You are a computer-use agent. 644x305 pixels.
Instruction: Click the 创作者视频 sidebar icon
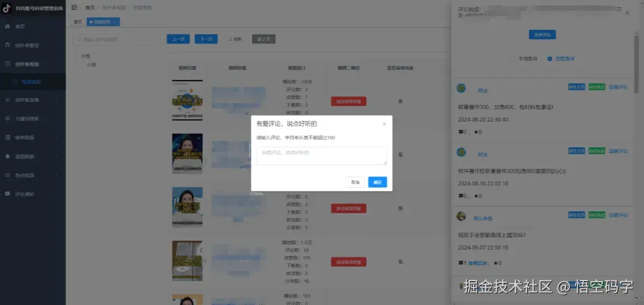(7, 64)
